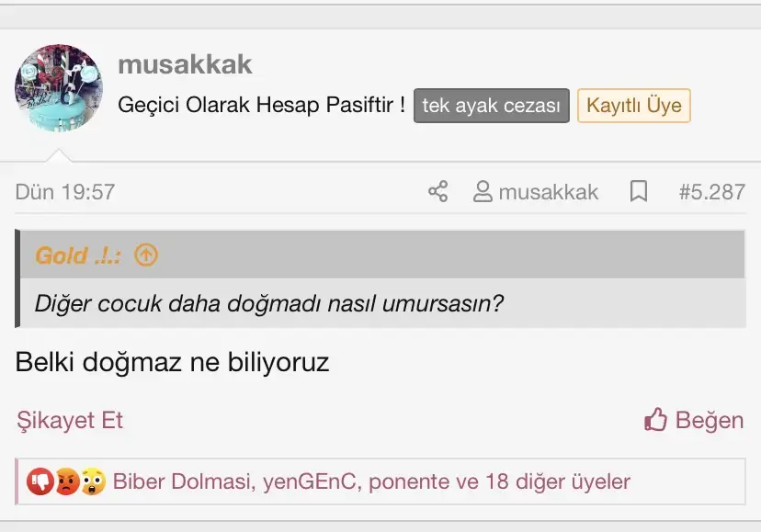The width and height of the screenshot is (761, 532).
Task: Click the "tek ayak cezası" badge
Action: 492,106
